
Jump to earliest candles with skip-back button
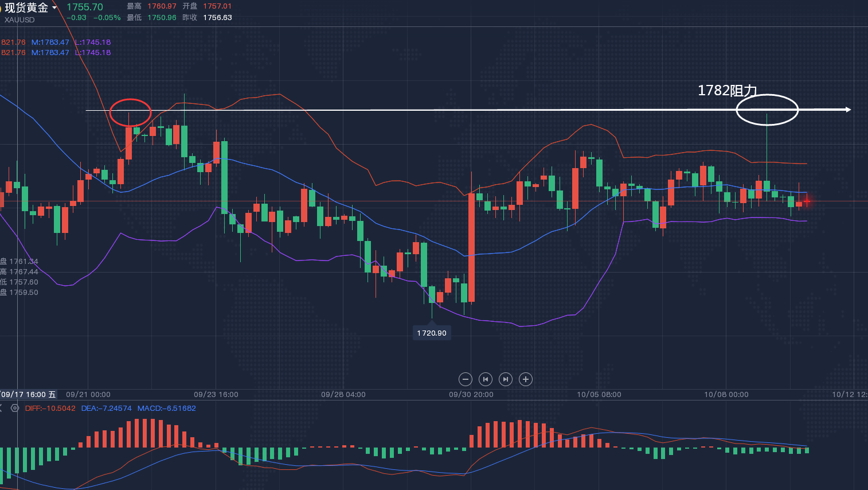pos(486,379)
